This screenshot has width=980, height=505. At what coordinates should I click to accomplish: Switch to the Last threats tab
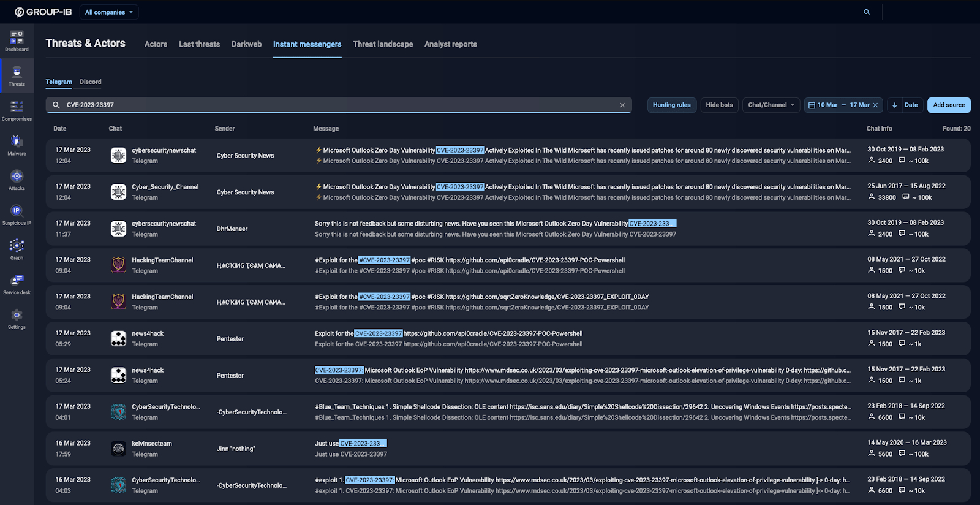click(x=199, y=44)
